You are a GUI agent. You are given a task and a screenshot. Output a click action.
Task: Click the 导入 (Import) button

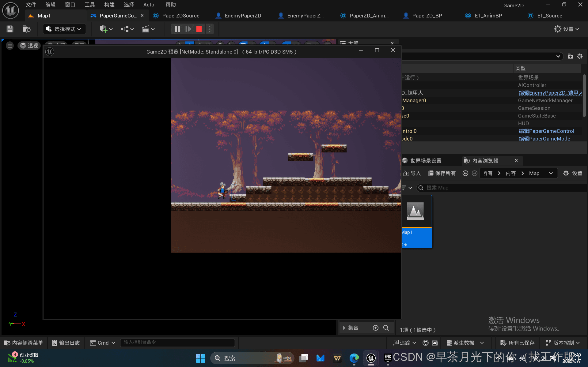coord(412,173)
